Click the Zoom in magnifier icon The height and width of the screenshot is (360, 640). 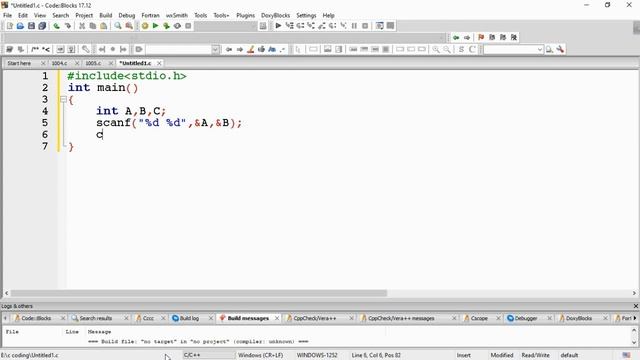click(x=436, y=49)
